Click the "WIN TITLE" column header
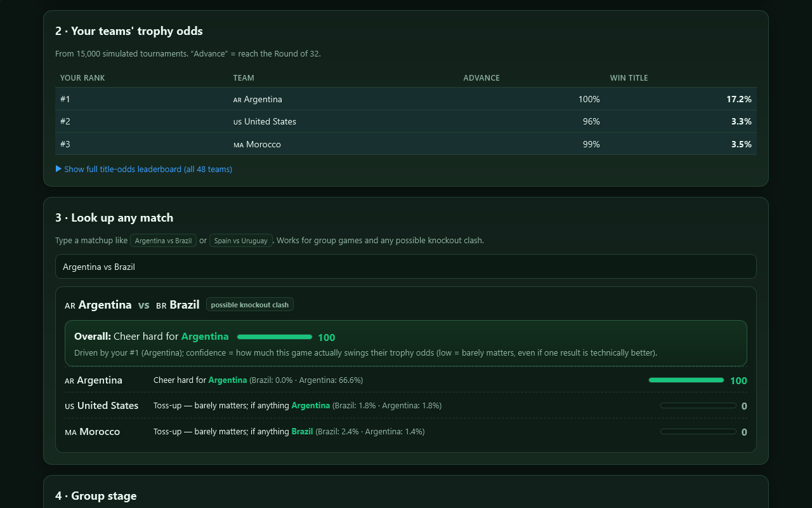 click(x=629, y=78)
